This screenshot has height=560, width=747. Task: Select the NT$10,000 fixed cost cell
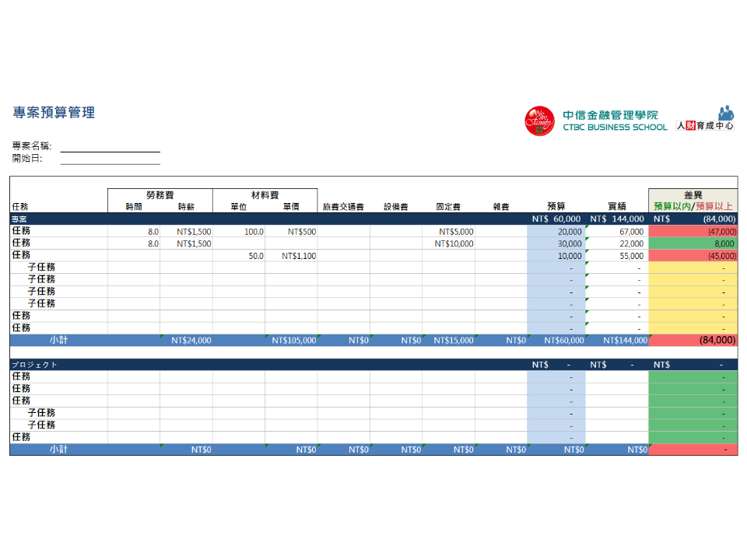(449, 243)
